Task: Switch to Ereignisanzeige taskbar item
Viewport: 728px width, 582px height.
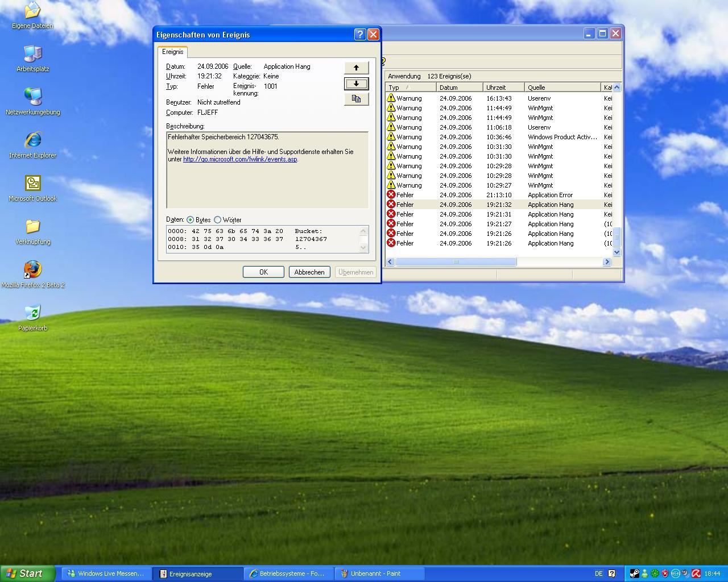Action: 198,573
